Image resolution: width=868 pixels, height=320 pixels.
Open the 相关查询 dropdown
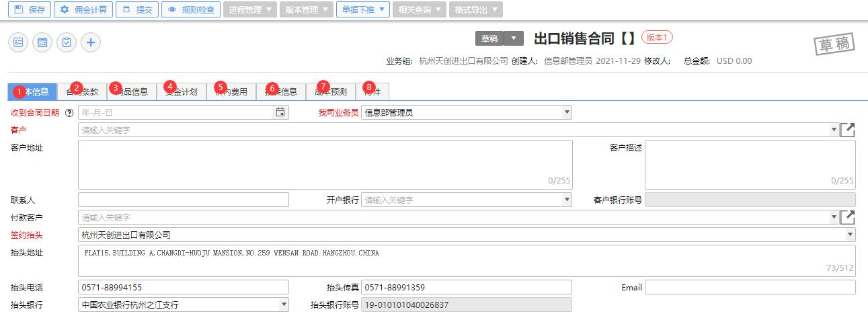point(419,10)
